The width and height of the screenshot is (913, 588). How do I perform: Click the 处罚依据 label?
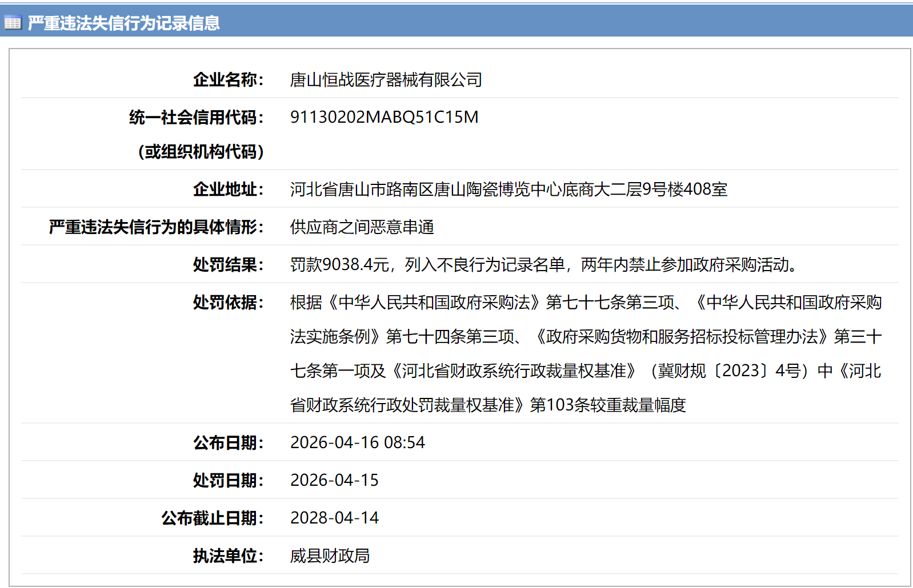click(228, 302)
